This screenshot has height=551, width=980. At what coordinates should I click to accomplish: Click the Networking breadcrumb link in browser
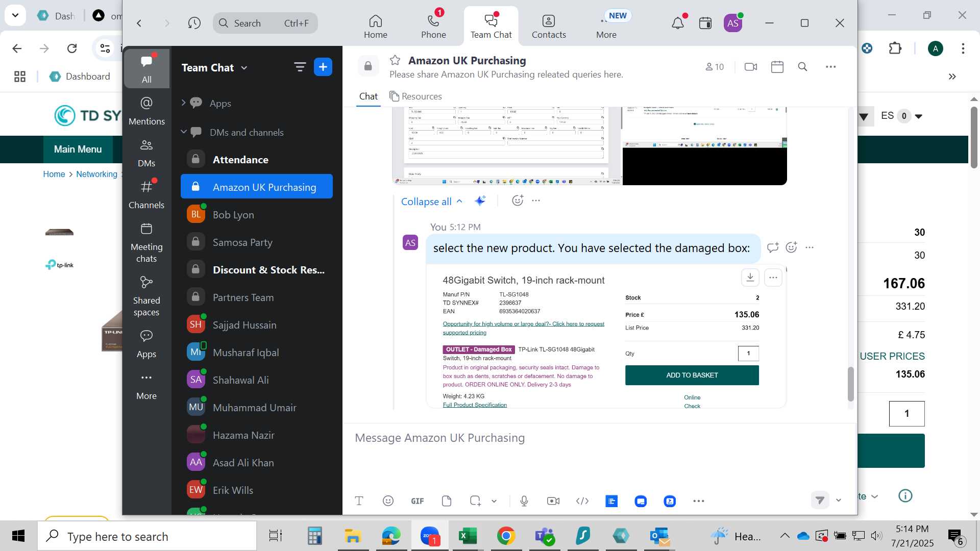click(x=96, y=174)
